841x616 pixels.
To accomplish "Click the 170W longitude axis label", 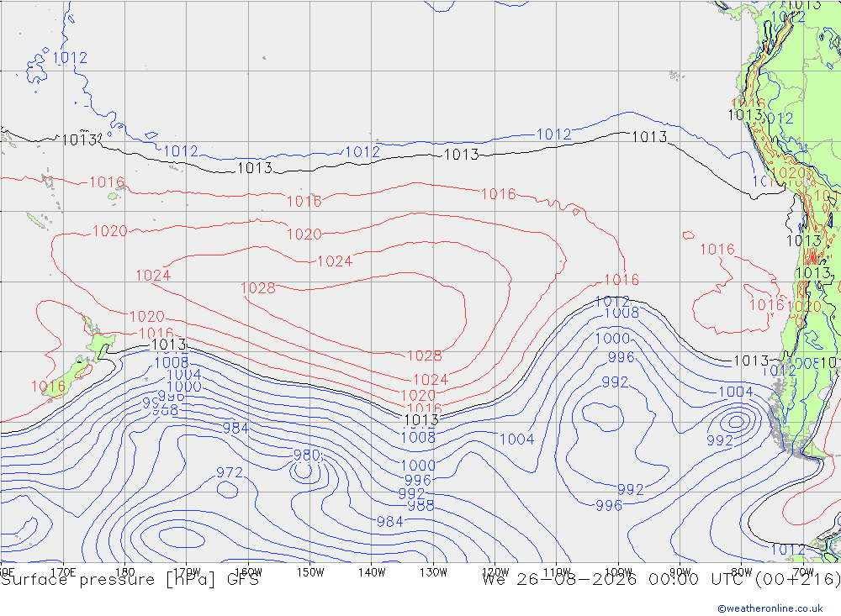I will [187, 572].
